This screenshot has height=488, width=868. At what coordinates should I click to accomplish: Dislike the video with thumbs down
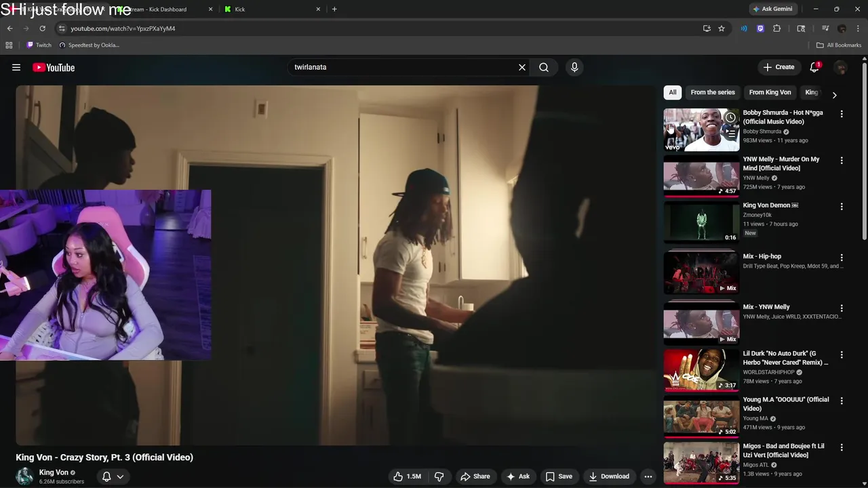[x=439, y=476]
